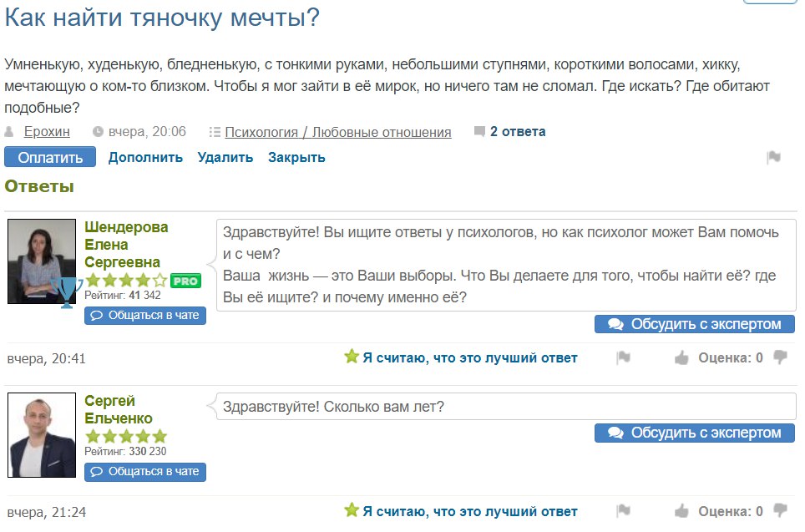Viewport: 805px width, 532px height.
Task: Flag the question with the report icon
Action: click(x=773, y=157)
